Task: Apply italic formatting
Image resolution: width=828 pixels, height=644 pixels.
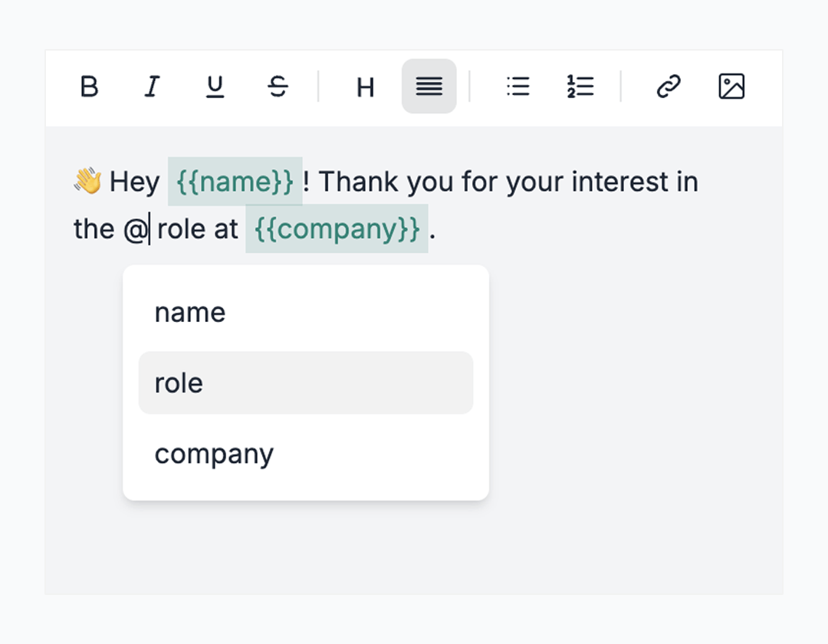Action: tap(153, 87)
